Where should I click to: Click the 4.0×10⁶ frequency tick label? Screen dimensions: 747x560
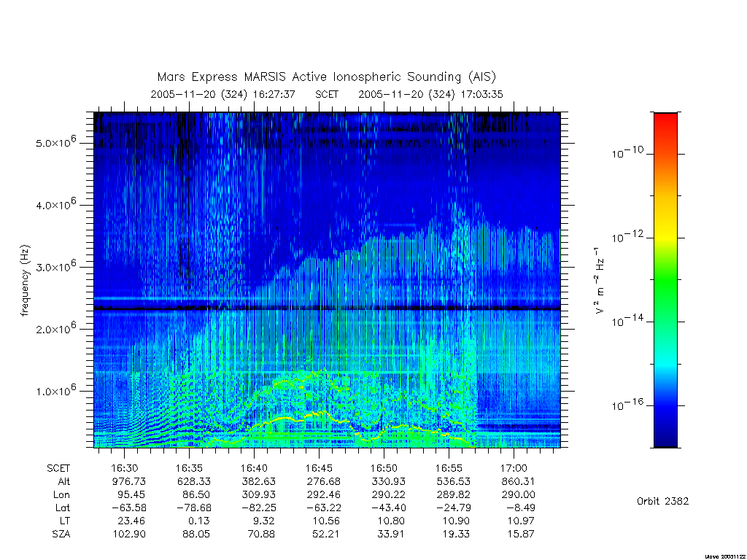[x=55, y=204]
